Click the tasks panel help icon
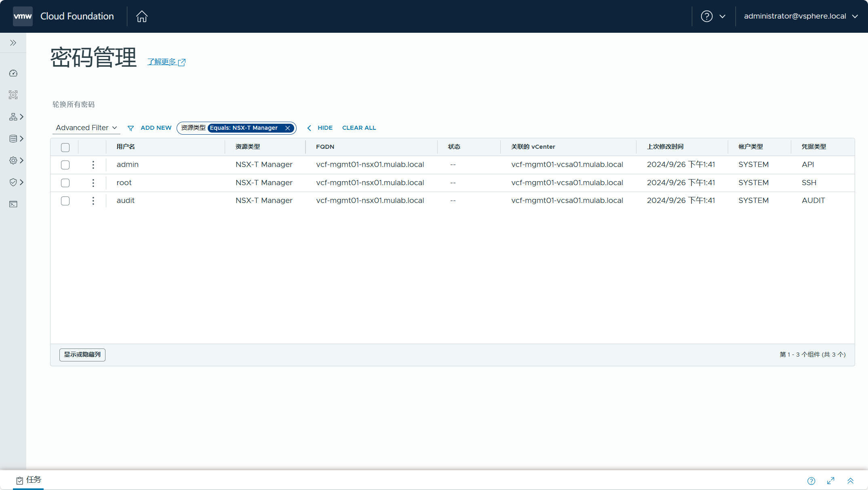The height and width of the screenshot is (490, 868). [x=811, y=481]
